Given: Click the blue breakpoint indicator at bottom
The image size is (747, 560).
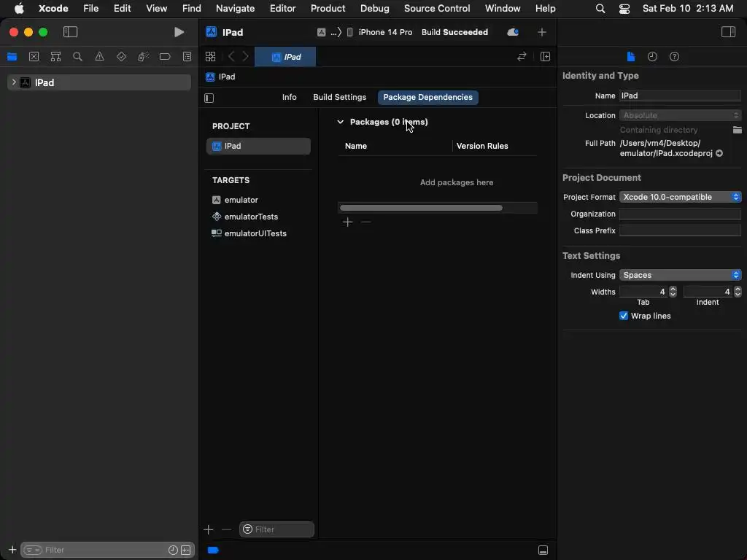Looking at the screenshot, I should click(x=214, y=550).
